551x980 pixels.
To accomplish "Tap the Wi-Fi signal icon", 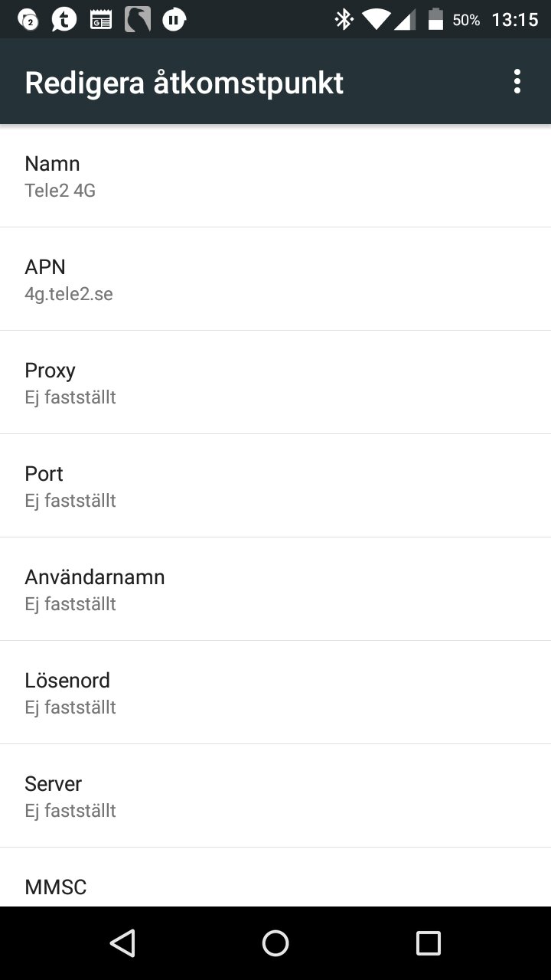I will pos(376,20).
